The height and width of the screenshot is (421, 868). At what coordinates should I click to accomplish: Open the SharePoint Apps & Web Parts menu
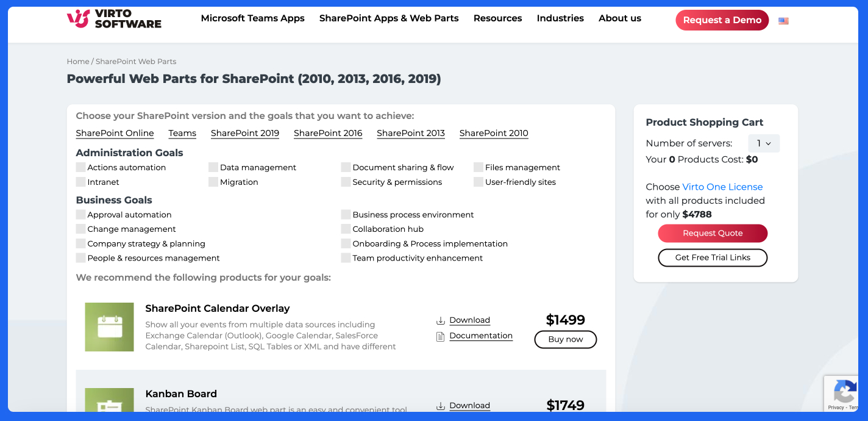point(389,18)
